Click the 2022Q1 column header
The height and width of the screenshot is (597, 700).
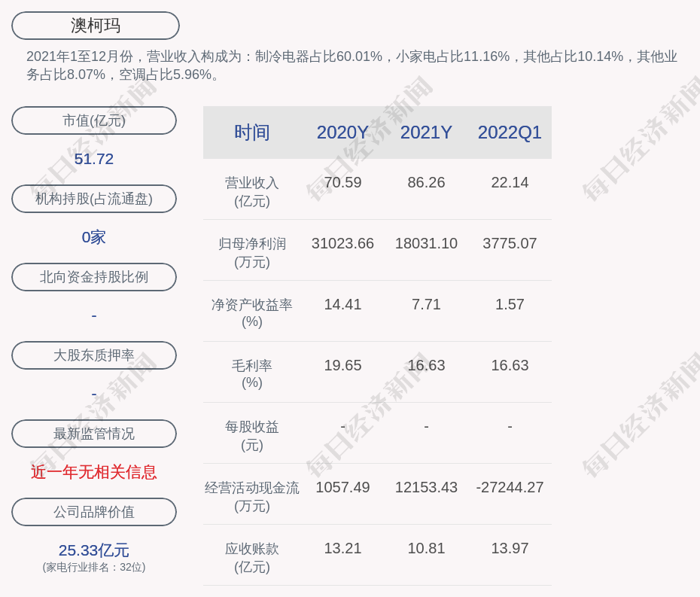click(510, 132)
